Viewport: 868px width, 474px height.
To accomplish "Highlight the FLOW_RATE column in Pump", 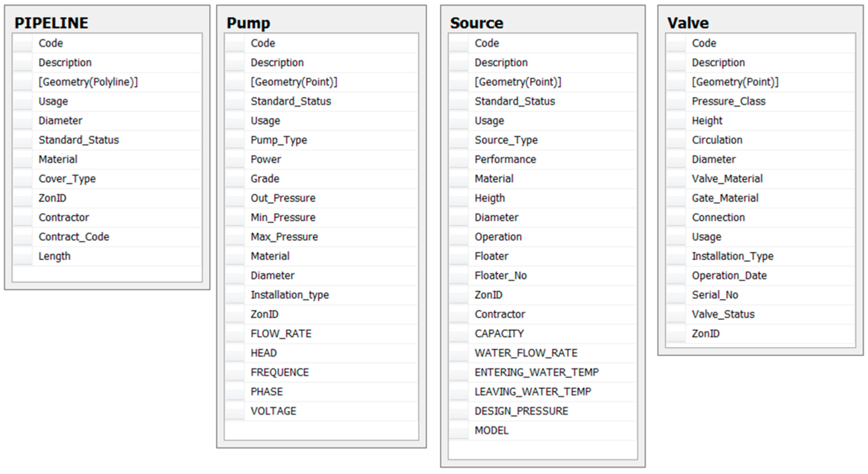I will pos(281,333).
